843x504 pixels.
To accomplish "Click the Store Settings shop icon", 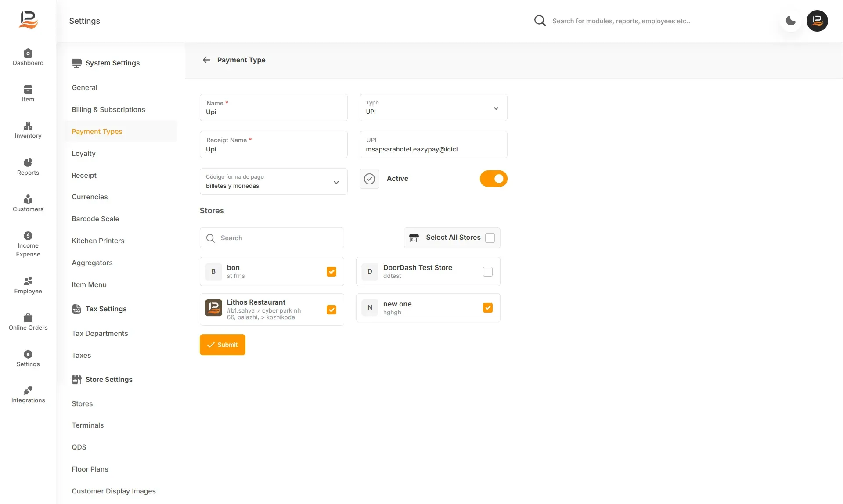I will tap(76, 379).
